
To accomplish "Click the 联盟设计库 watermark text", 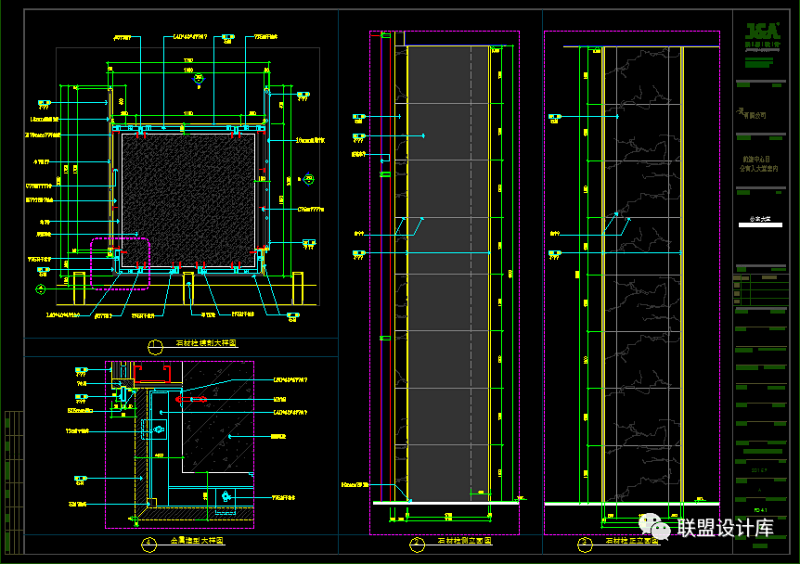I will pyautogui.click(x=725, y=527).
